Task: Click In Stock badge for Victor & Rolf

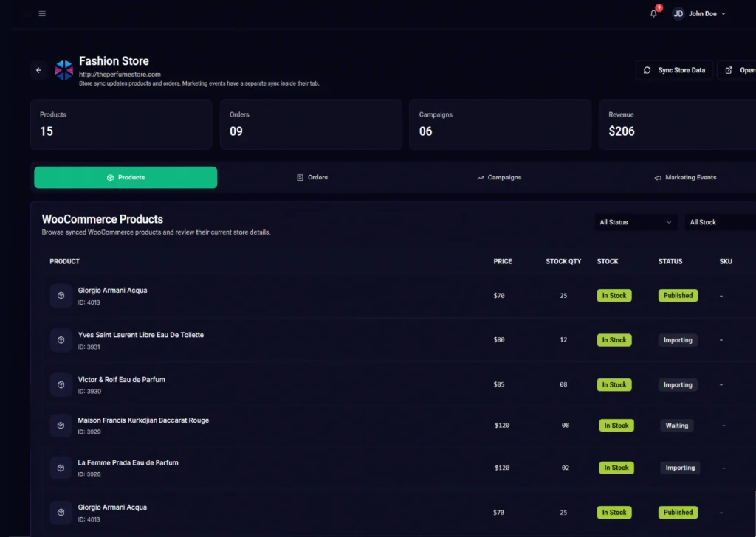Action: point(614,385)
